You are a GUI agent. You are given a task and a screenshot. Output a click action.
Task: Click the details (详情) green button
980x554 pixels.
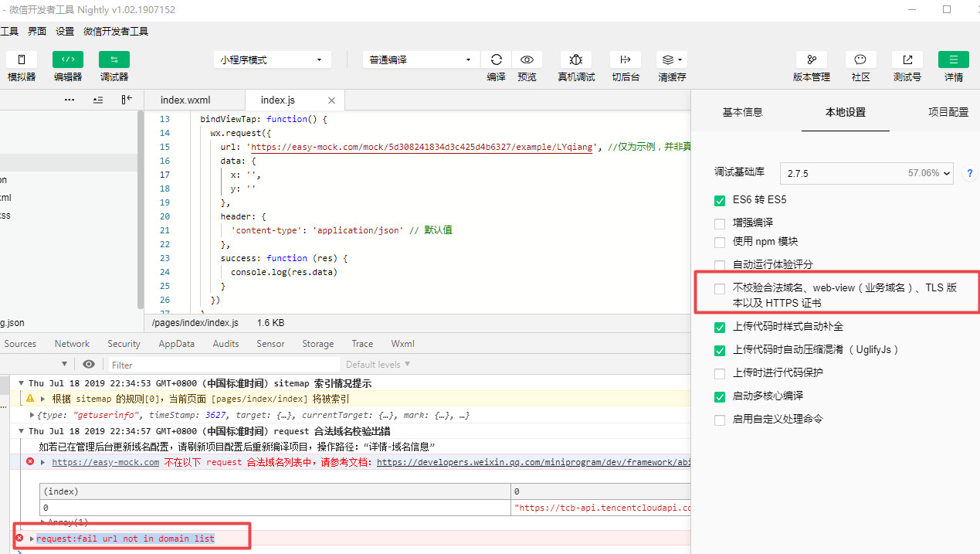click(x=954, y=59)
